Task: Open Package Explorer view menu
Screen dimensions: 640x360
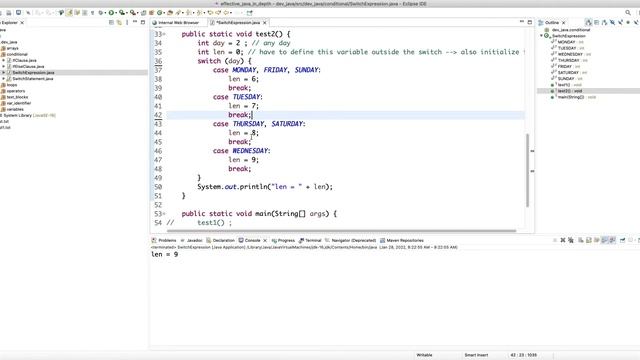Action: click(x=127, y=22)
